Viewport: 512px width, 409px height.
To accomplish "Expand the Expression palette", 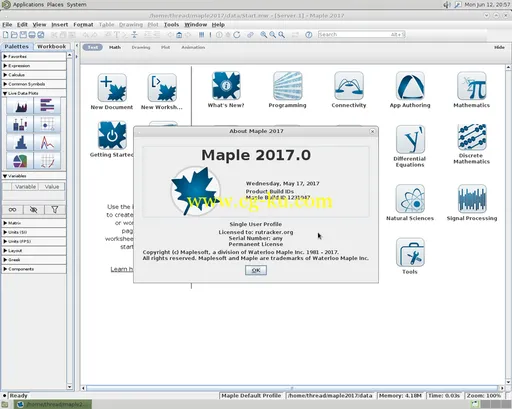I will pos(34,66).
